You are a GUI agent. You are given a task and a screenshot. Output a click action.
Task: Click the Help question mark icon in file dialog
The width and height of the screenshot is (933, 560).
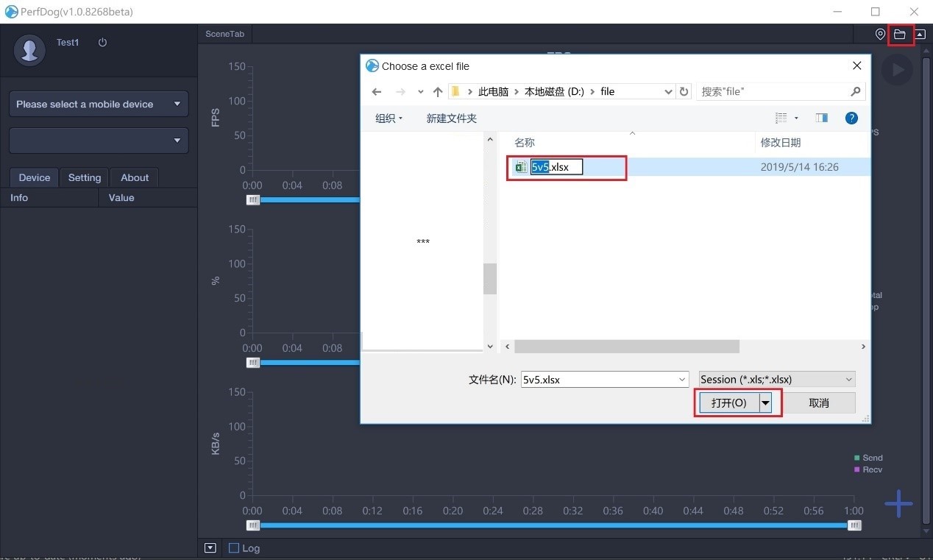(x=851, y=118)
